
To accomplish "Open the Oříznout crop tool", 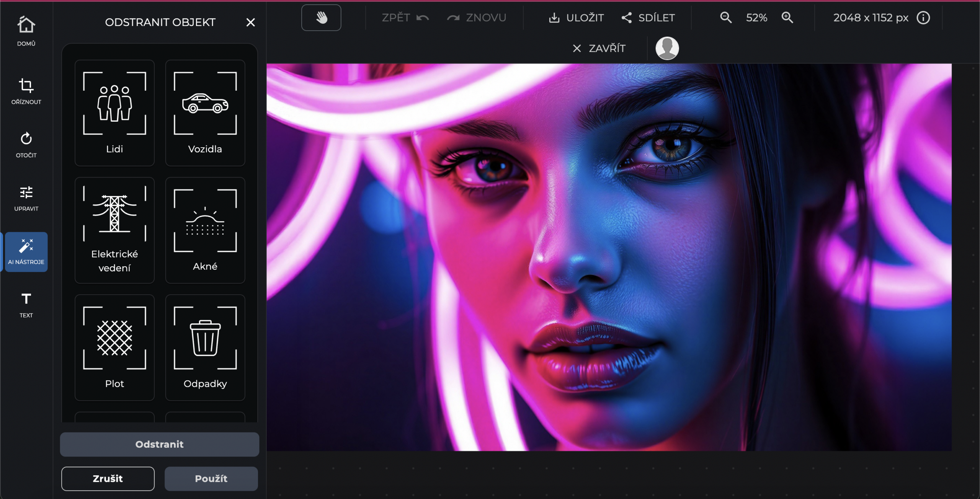I will click(26, 91).
